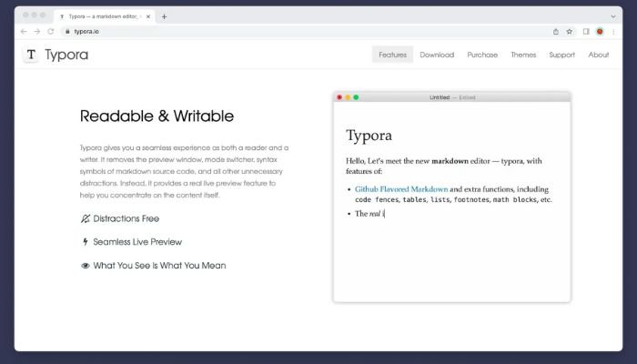The image size is (637, 364).
Task: Expand the tab search chevron
Action: 613,16
